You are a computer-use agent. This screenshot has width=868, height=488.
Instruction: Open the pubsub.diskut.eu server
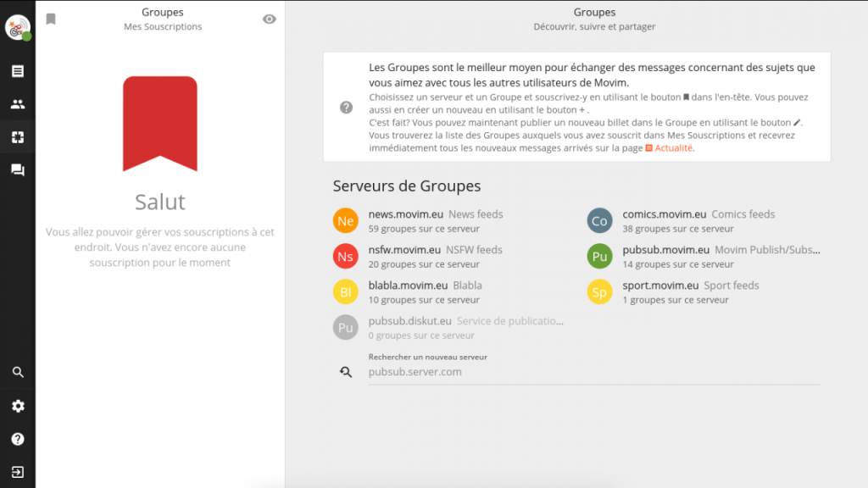click(x=409, y=321)
